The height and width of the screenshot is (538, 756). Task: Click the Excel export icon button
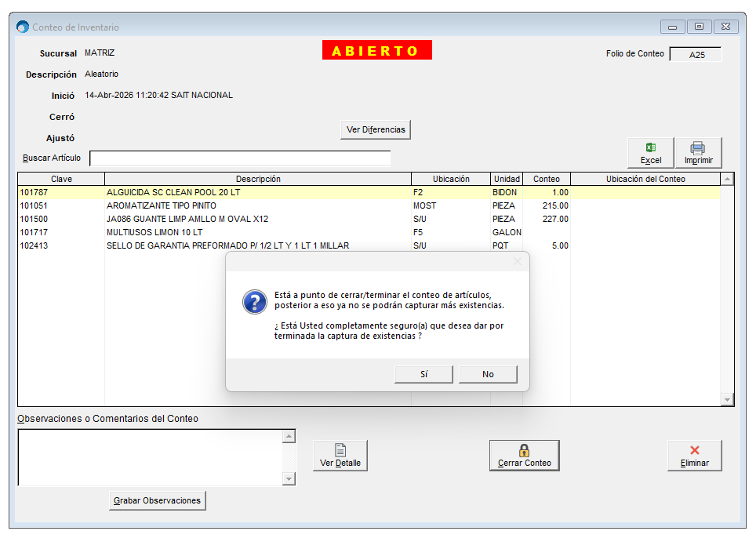[x=651, y=153]
